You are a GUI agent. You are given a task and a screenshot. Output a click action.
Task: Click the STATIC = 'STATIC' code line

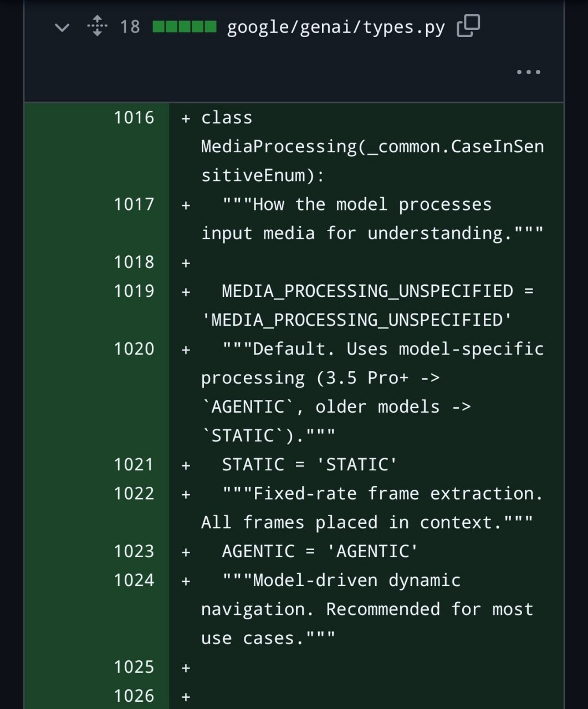click(309, 464)
